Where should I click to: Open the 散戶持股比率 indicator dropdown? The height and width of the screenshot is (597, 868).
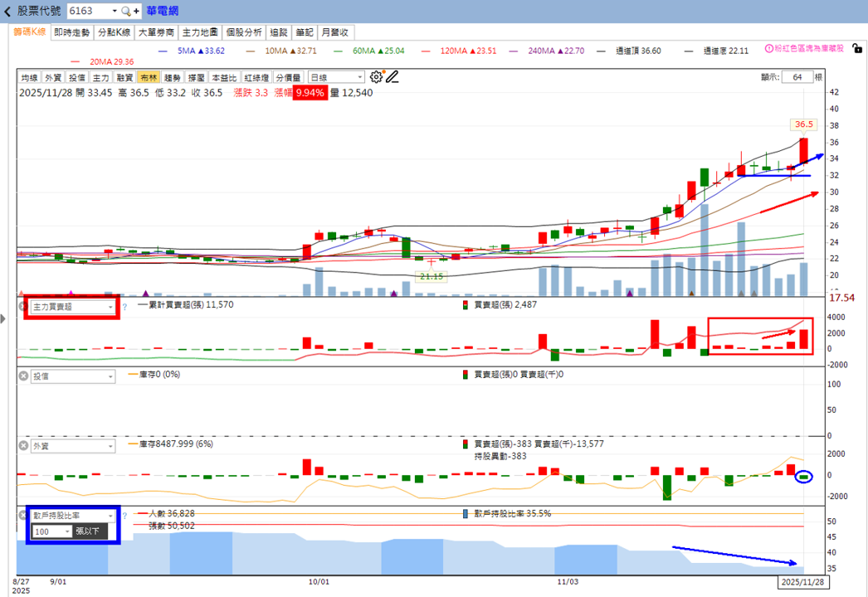73,516
